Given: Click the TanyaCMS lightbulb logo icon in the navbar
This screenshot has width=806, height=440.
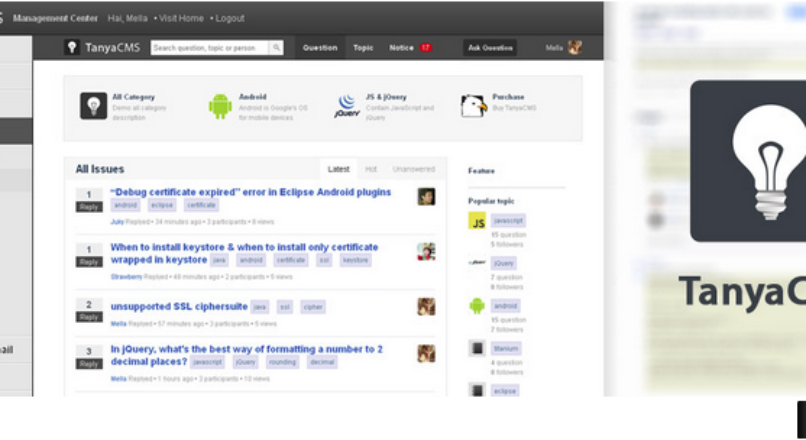Looking at the screenshot, I should pyautogui.click(x=71, y=48).
